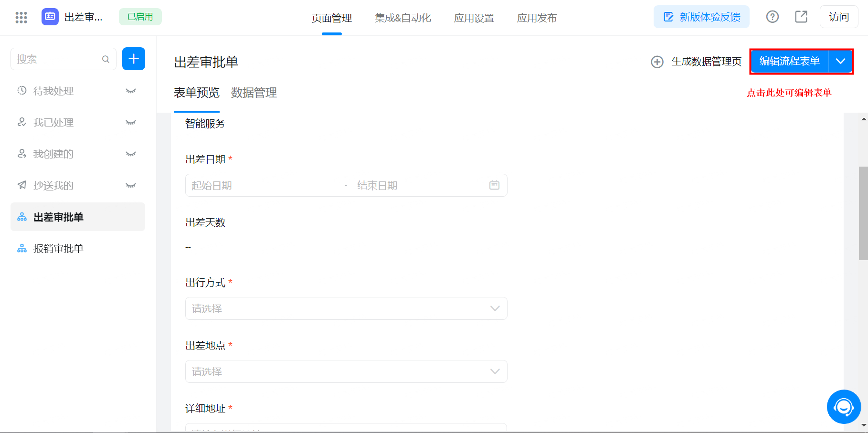Open the app launcher grid icon
Viewport: 868px width, 433px height.
(x=21, y=18)
